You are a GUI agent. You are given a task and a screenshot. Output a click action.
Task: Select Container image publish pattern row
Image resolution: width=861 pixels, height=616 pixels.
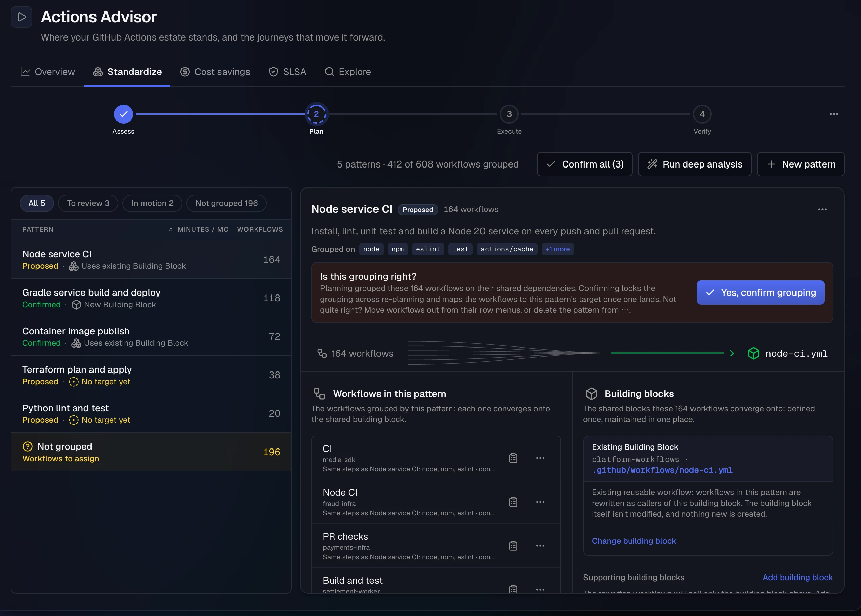coord(151,336)
